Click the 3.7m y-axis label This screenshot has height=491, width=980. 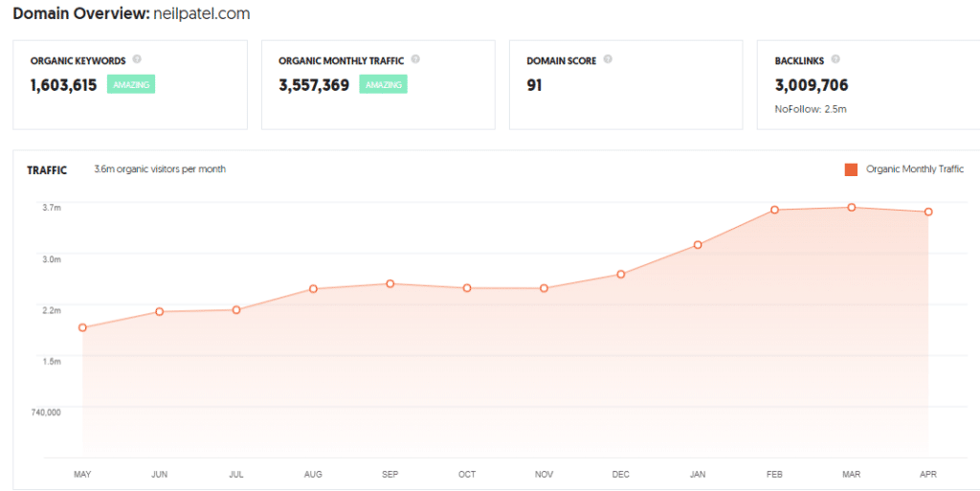pyautogui.click(x=53, y=208)
